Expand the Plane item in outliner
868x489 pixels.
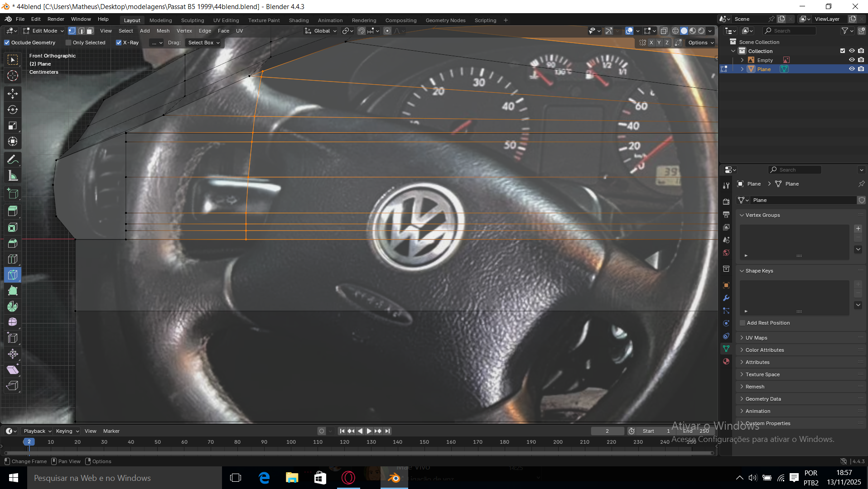(x=742, y=69)
